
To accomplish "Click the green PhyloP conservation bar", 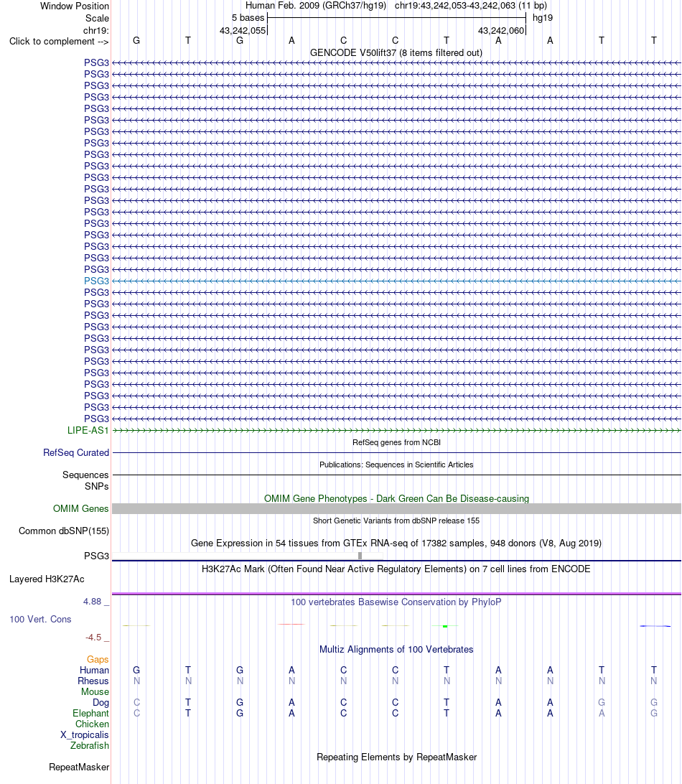I will coord(445,626).
